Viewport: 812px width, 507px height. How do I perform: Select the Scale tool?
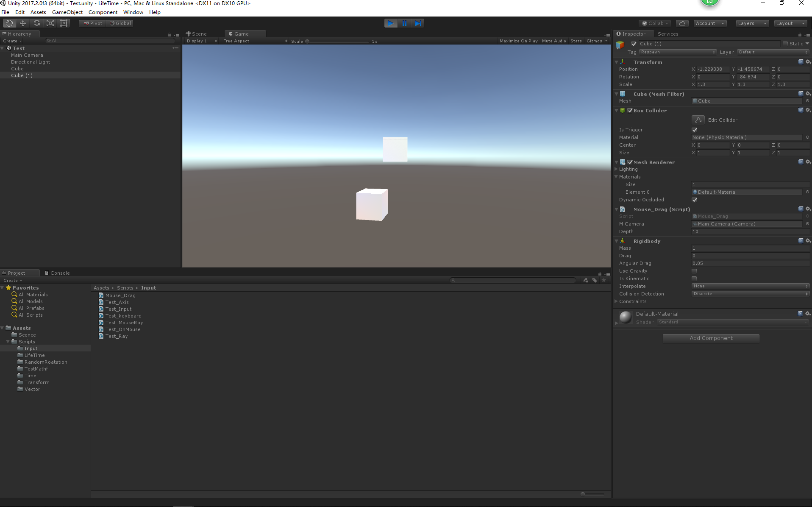pos(50,23)
